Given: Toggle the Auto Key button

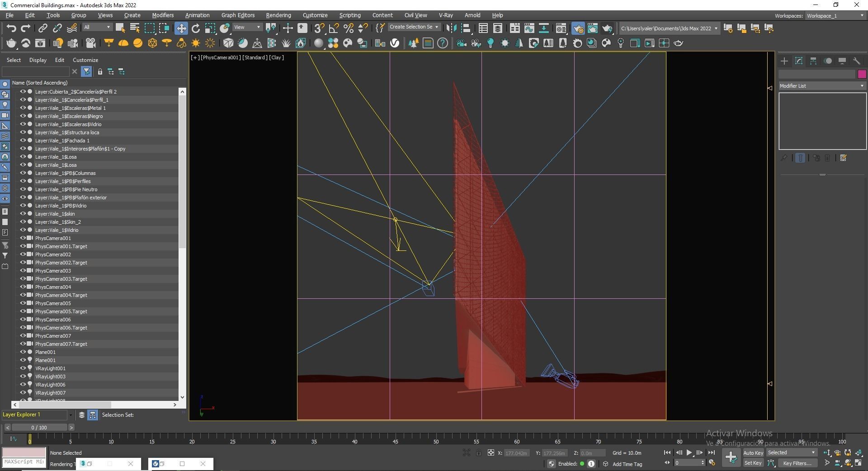Looking at the screenshot, I should [x=753, y=452].
